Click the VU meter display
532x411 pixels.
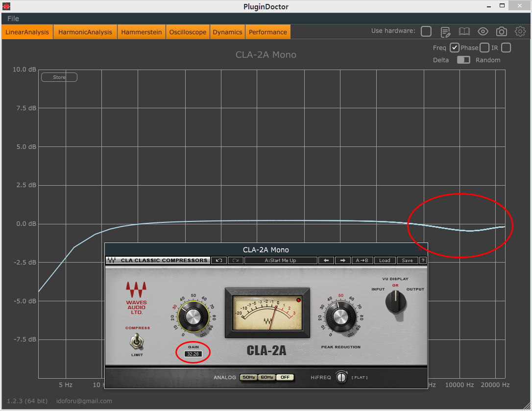tap(267, 313)
